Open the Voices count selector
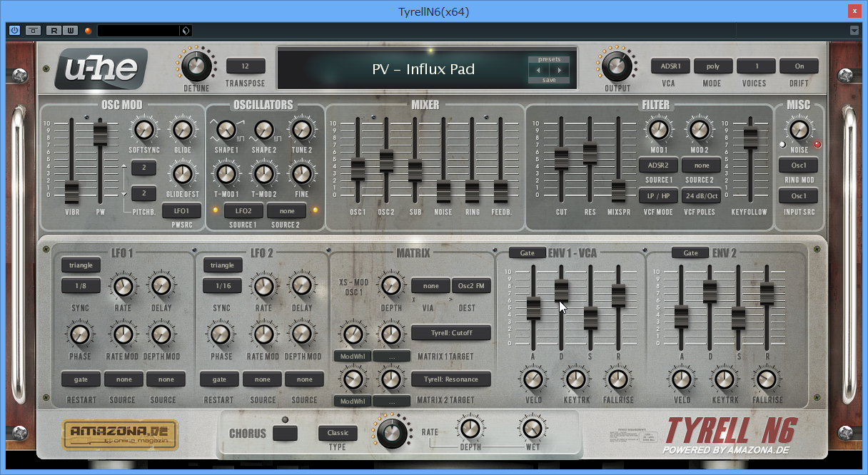Viewport: 868px width, 475px height. tap(756, 66)
